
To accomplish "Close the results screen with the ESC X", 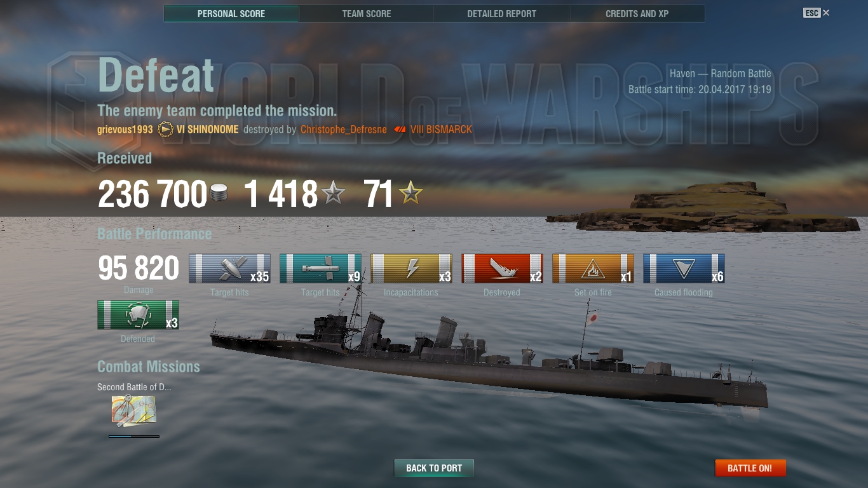I will (817, 13).
